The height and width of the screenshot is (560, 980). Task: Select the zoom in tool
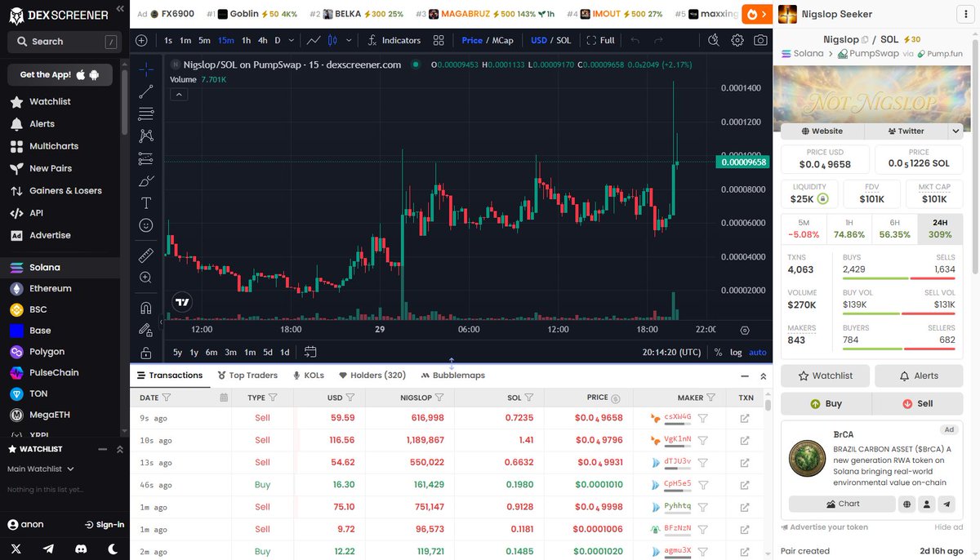point(146,278)
